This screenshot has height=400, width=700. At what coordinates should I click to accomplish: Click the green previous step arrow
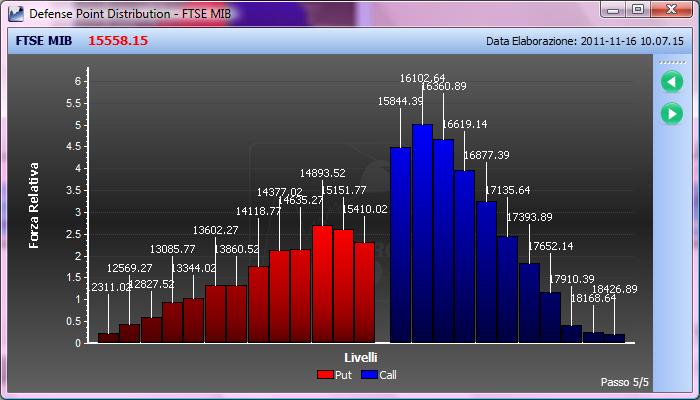pos(672,82)
